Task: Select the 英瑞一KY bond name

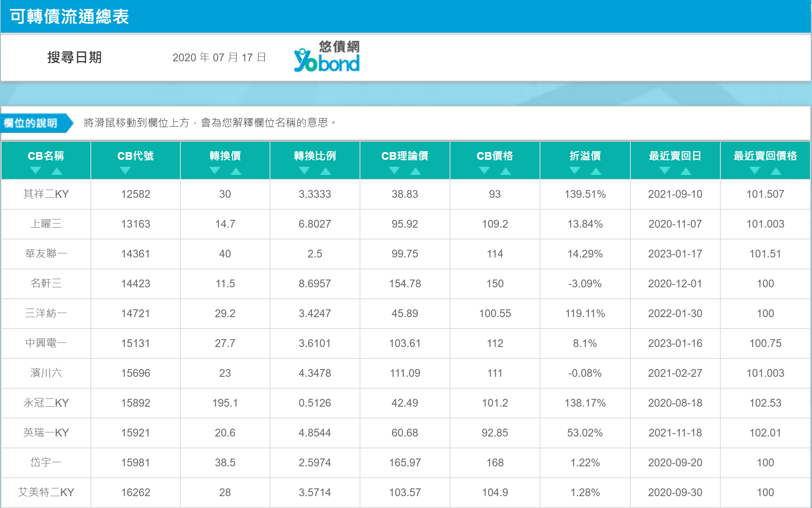Action: [46, 432]
